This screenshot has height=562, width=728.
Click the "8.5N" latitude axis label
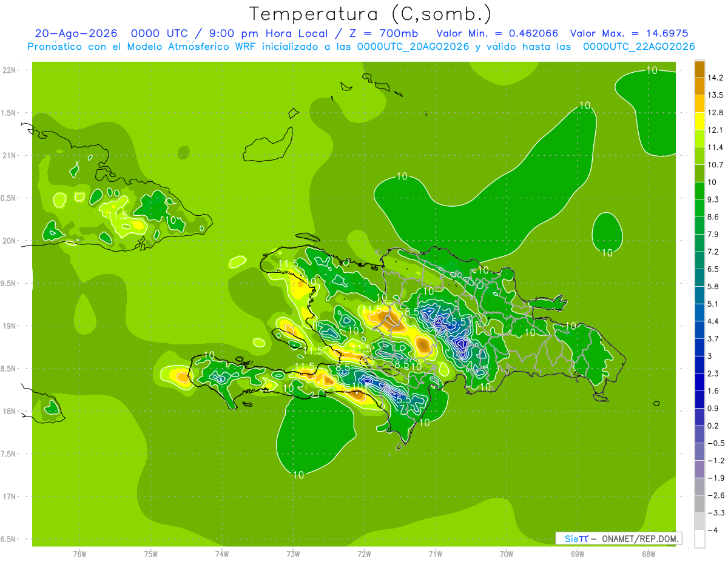click(x=9, y=369)
